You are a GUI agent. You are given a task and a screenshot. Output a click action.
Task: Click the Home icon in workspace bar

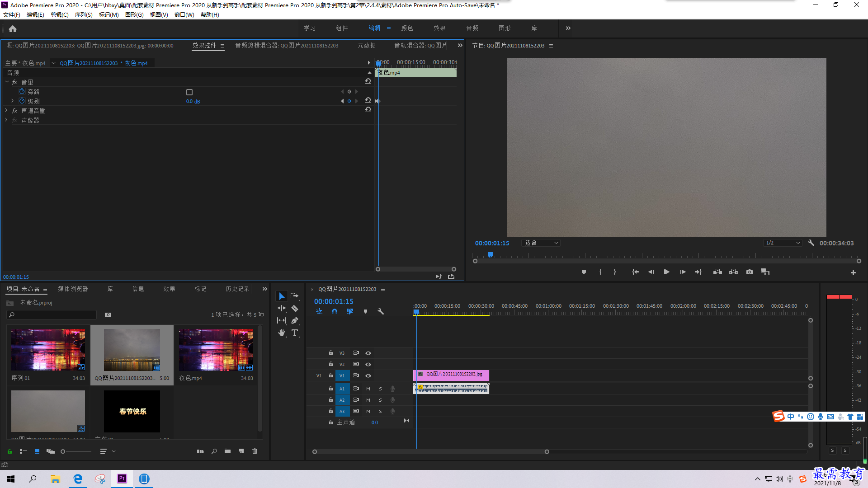[13, 28]
